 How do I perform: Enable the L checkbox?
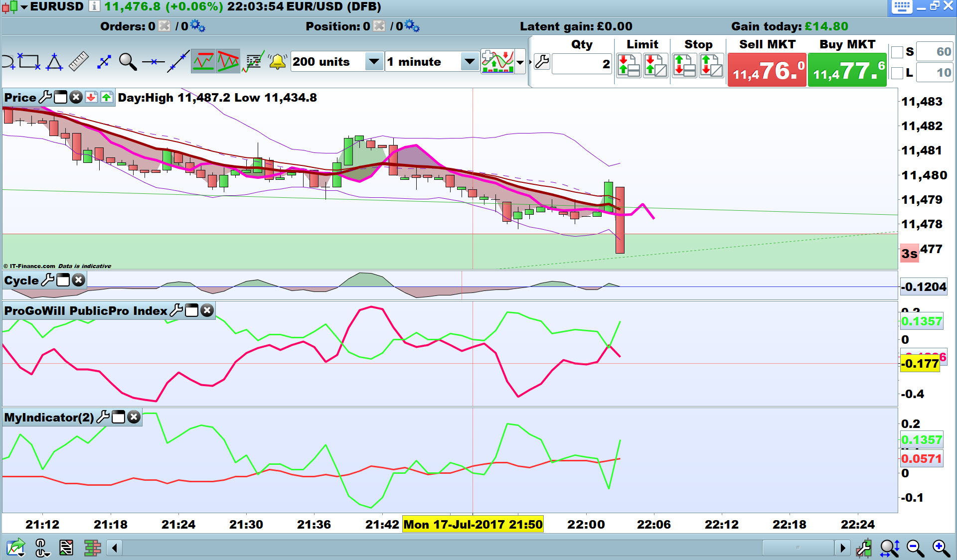[x=897, y=73]
